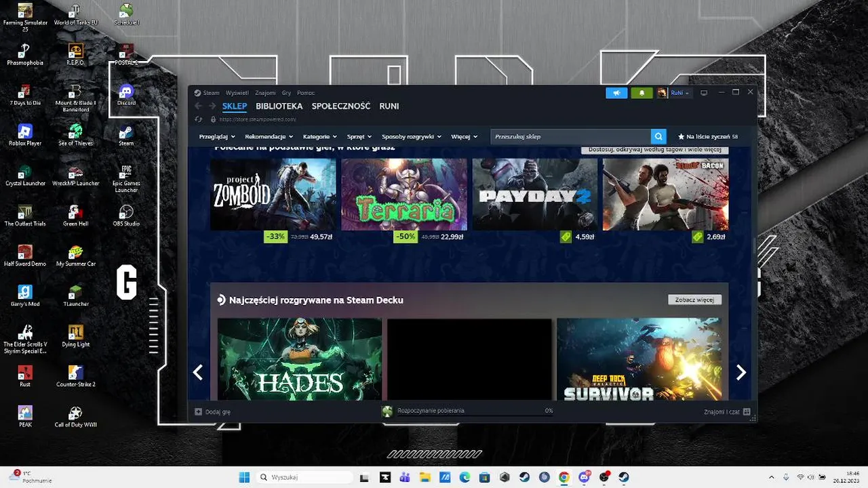Image resolution: width=868 pixels, height=488 pixels.
Task: Expand the Więcej dropdown
Action: click(x=465, y=136)
